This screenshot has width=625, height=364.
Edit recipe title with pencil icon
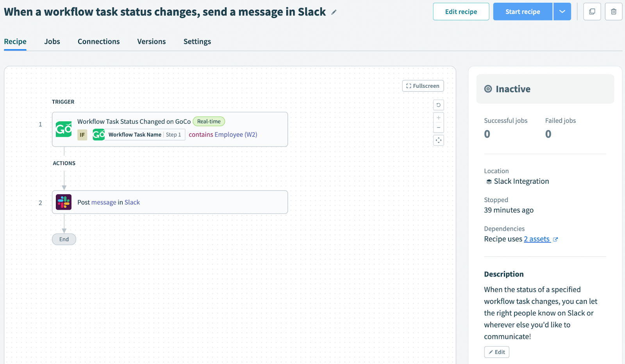tap(334, 12)
